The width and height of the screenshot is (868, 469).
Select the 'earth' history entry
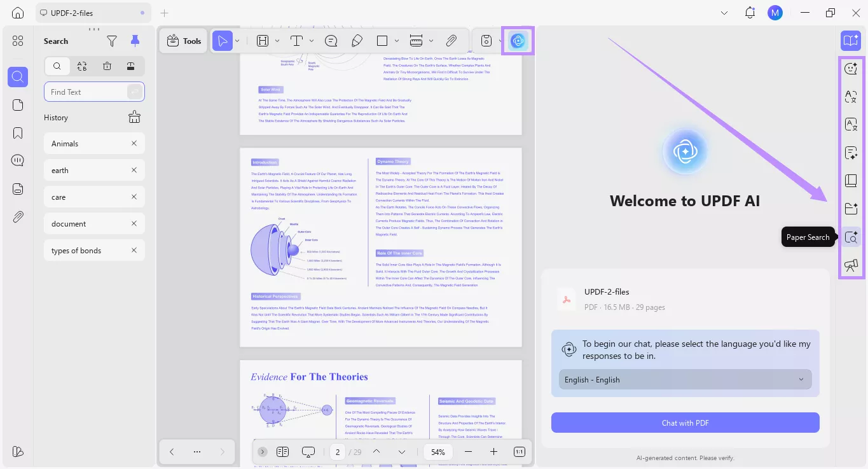click(94, 170)
